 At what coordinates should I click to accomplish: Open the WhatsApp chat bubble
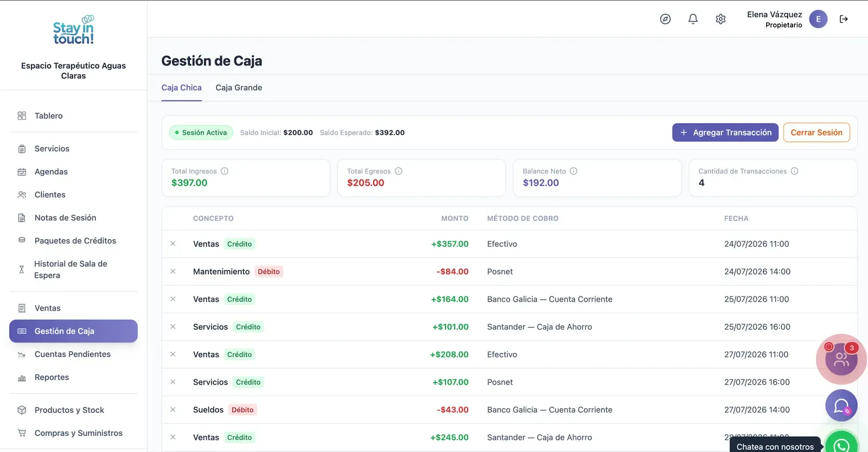841,443
